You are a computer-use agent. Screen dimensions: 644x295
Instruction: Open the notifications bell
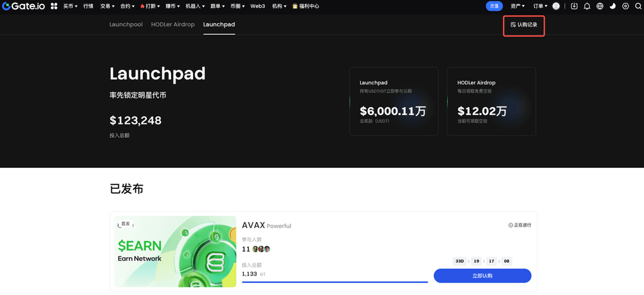[587, 6]
